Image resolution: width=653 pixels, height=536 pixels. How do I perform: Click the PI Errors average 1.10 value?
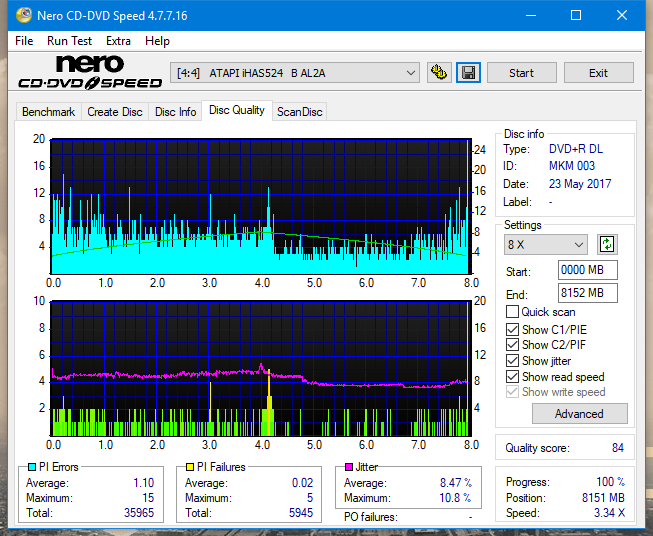[x=144, y=483]
